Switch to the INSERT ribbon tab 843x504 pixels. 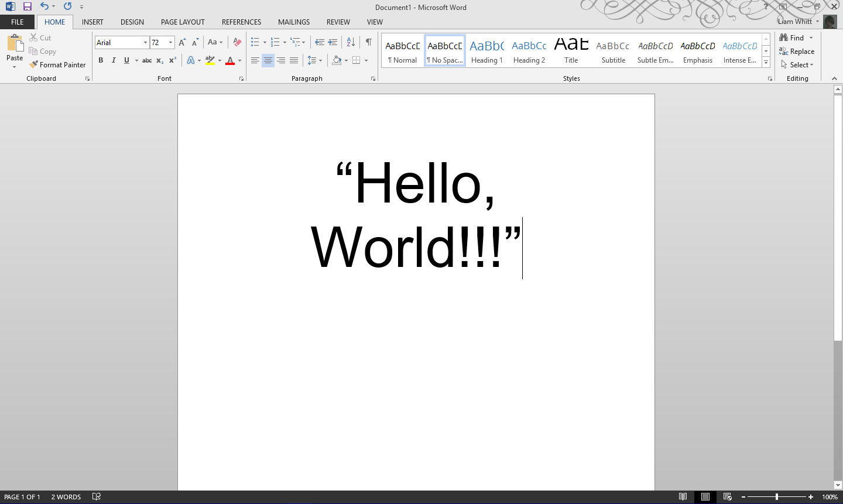click(x=92, y=22)
